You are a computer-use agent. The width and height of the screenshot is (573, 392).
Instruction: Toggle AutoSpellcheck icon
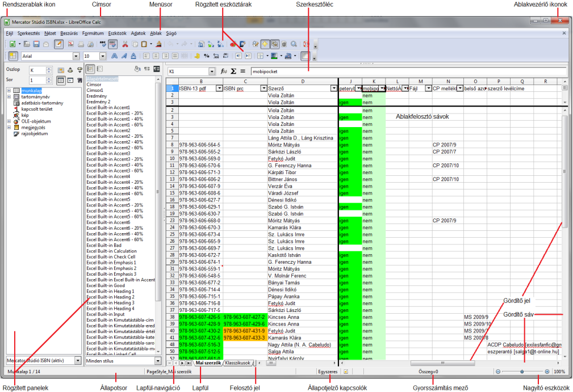112,44
